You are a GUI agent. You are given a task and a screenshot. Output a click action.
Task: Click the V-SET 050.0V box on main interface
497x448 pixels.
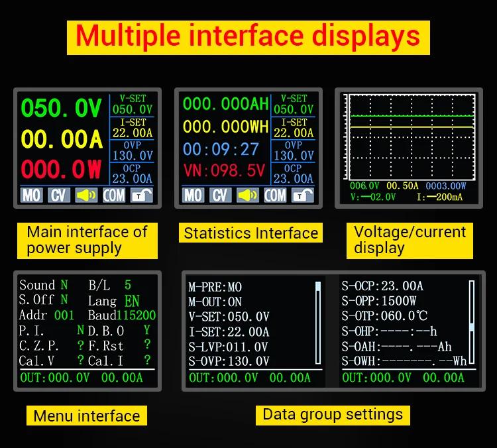click(132, 105)
